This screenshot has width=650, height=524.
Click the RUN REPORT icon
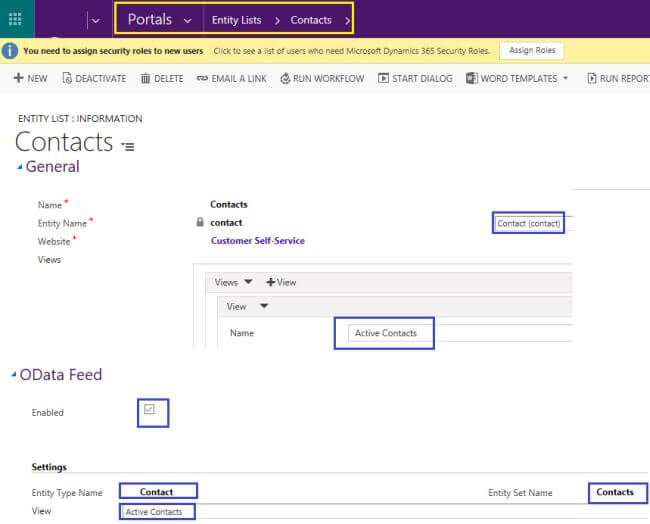[x=592, y=78]
